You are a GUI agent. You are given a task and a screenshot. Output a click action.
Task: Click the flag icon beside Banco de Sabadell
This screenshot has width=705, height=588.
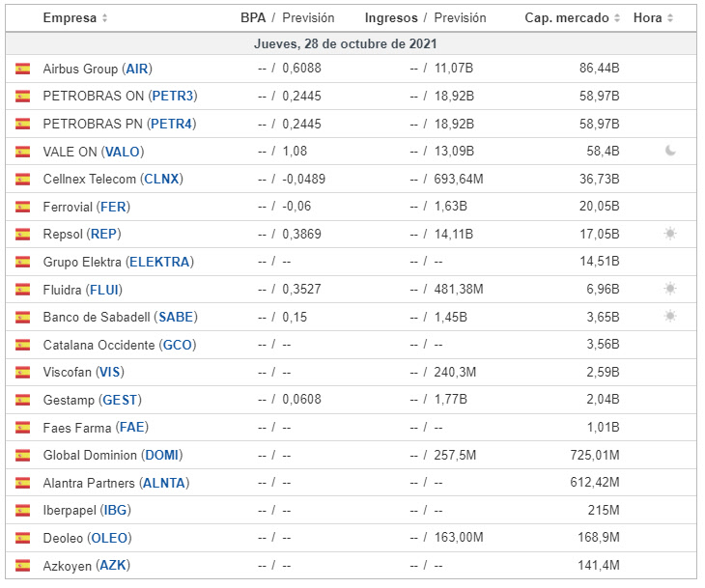22,318
